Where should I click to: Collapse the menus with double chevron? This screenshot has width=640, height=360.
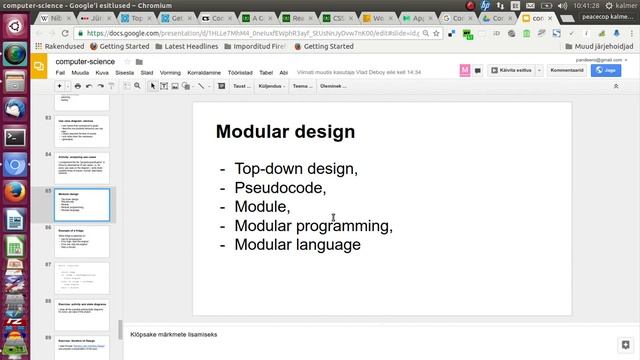pos(616,86)
